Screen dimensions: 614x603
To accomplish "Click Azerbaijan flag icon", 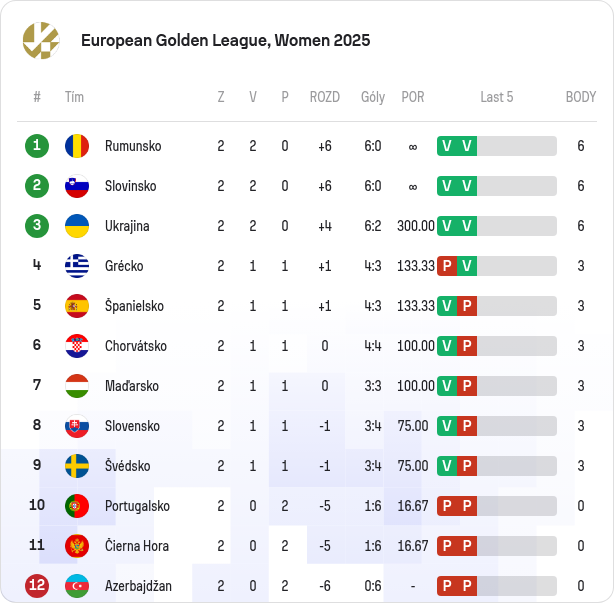I will point(77,586).
